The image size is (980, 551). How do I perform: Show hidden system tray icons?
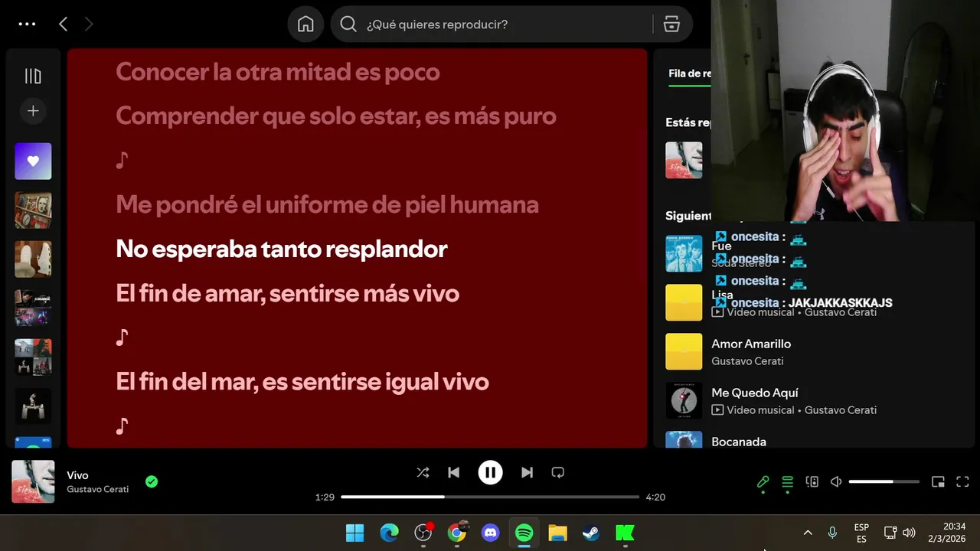pos(808,533)
